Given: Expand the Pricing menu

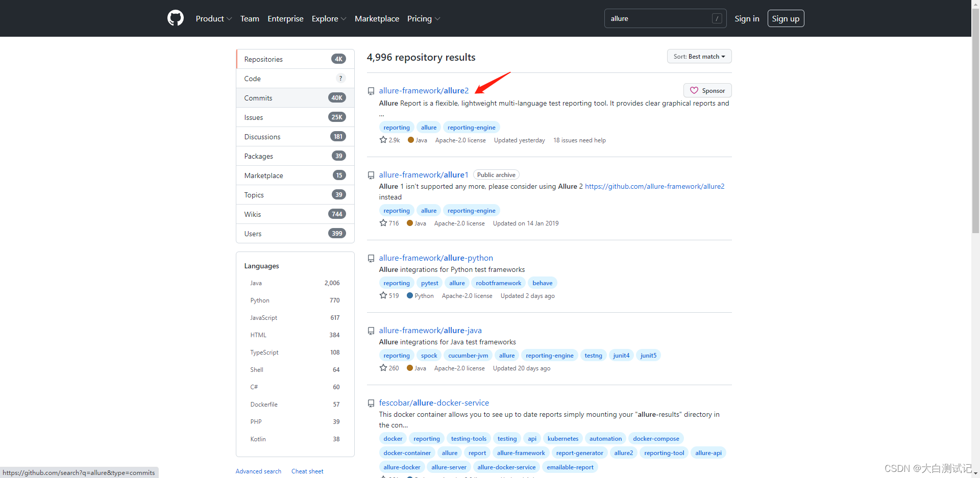Looking at the screenshot, I should 424,18.
